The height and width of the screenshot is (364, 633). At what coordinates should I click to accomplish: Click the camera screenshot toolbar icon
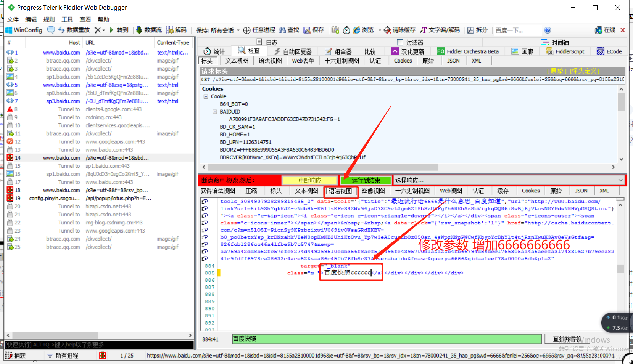pos(335,30)
